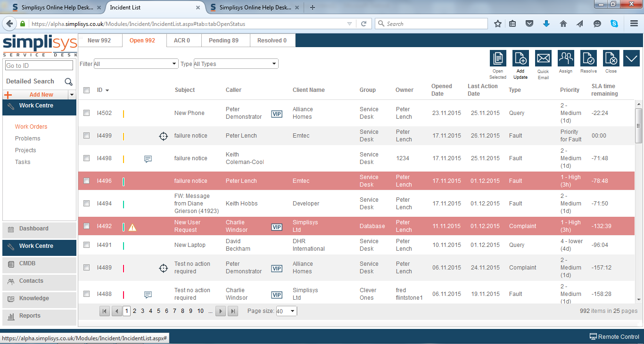644x344 pixels.
Task: Click the Close incident toolbar icon
Action: (x=611, y=58)
